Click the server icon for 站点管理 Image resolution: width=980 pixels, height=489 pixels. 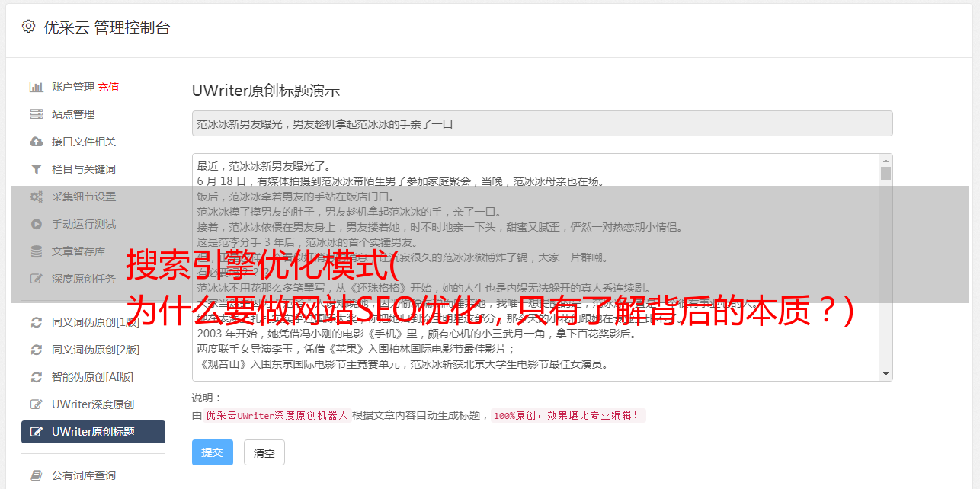pos(36,114)
